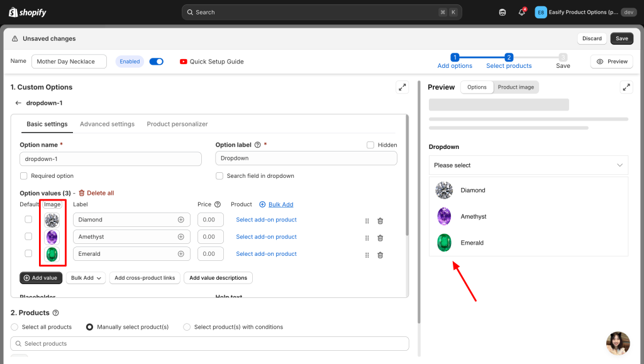The height and width of the screenshot is (364, 644).
Task: Click plus icon in Emerald label field
Action: click(x=181, y=254)
